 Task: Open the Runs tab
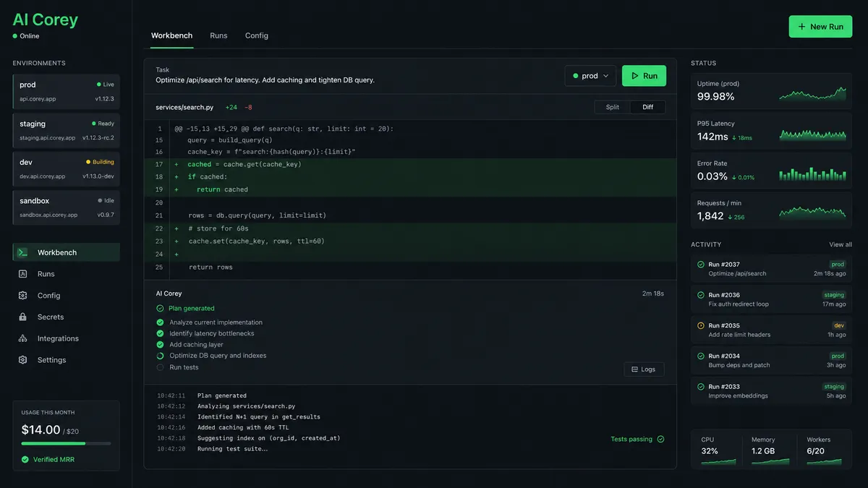pos(218,35)
